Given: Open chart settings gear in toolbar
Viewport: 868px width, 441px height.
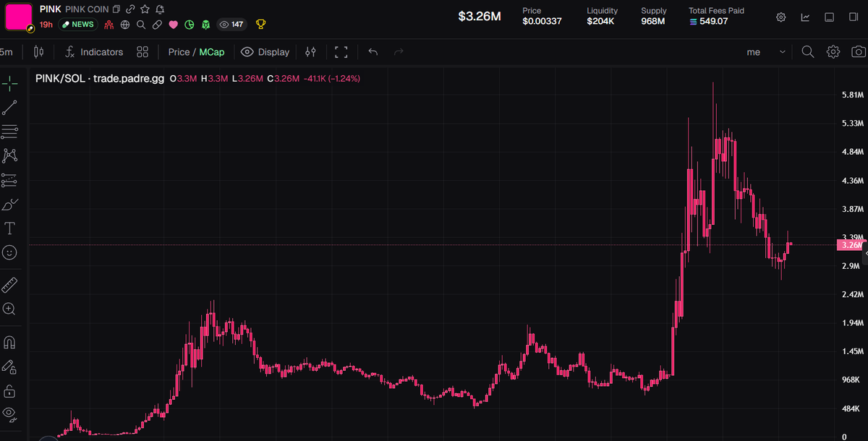Looking at the screenshot, I should (x=833, y=52).
